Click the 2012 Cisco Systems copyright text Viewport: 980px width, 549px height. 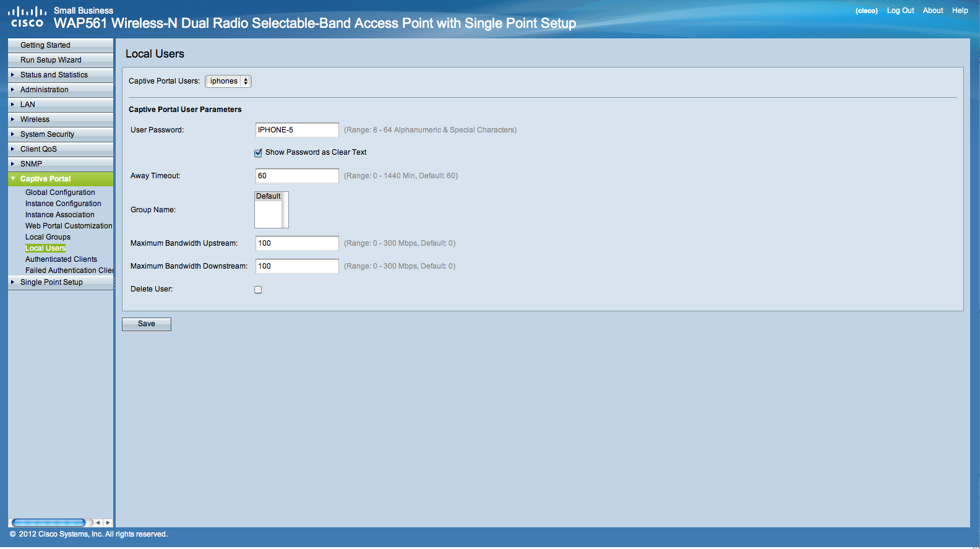point(88,534)
